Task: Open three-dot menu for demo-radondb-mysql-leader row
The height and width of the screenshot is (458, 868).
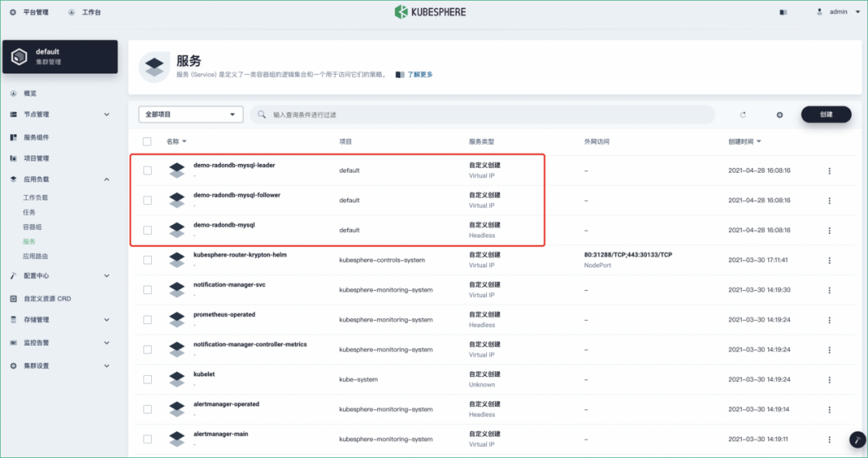Action: point(829,170)
